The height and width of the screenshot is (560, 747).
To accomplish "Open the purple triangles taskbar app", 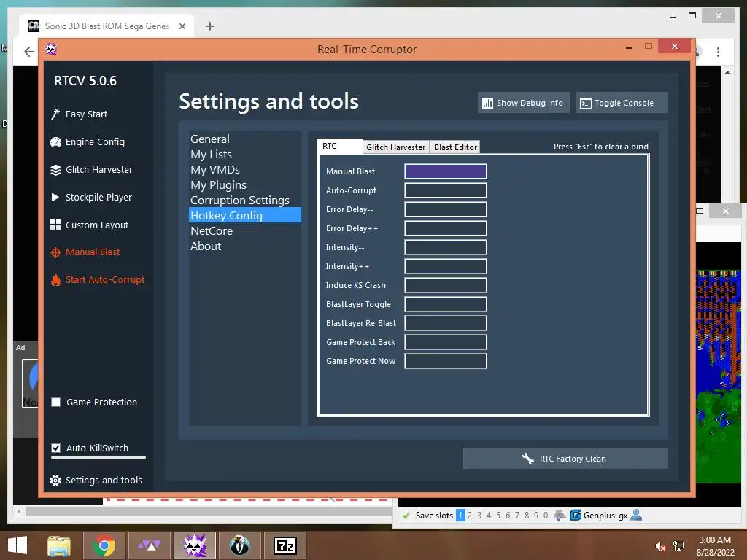I will (x=149, y=545).
